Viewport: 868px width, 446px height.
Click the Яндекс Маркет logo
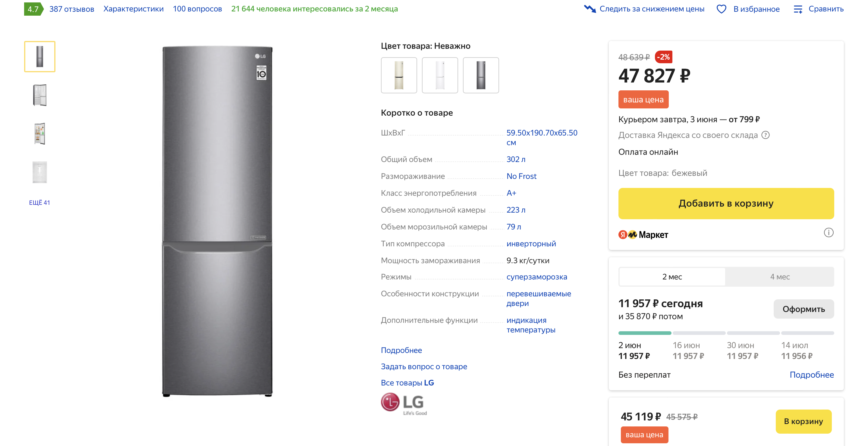click(643, 235)
